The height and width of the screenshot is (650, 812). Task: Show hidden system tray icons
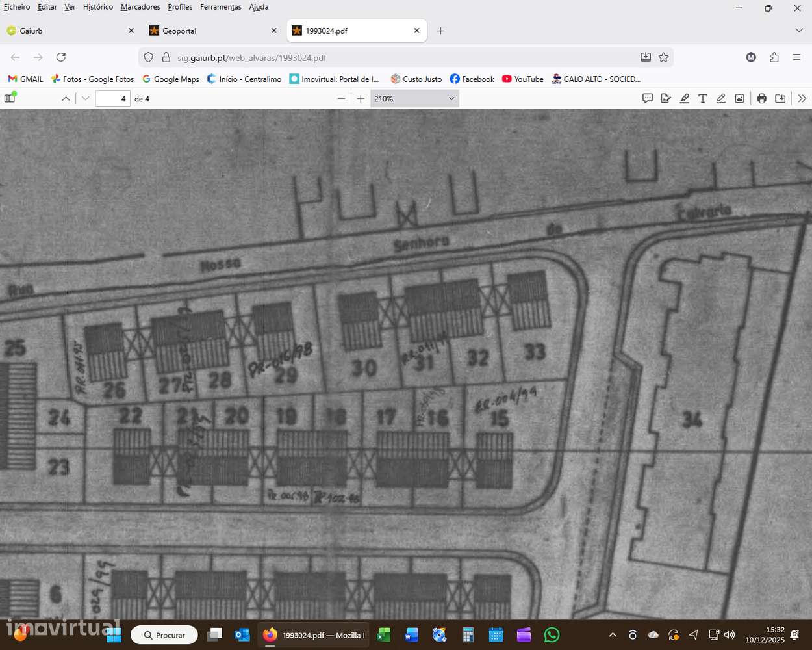tap(612, 635)
